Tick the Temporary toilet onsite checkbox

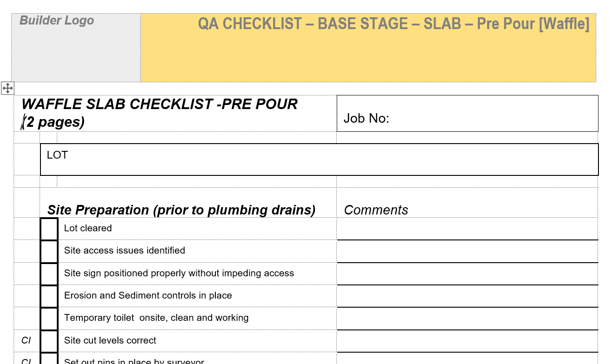coord(49,318)
